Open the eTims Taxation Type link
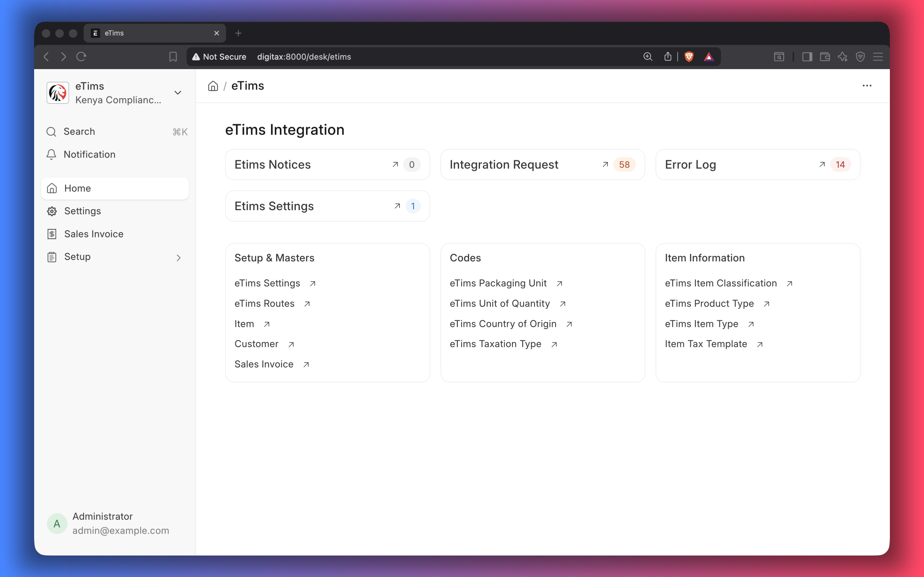 point(495,344)
